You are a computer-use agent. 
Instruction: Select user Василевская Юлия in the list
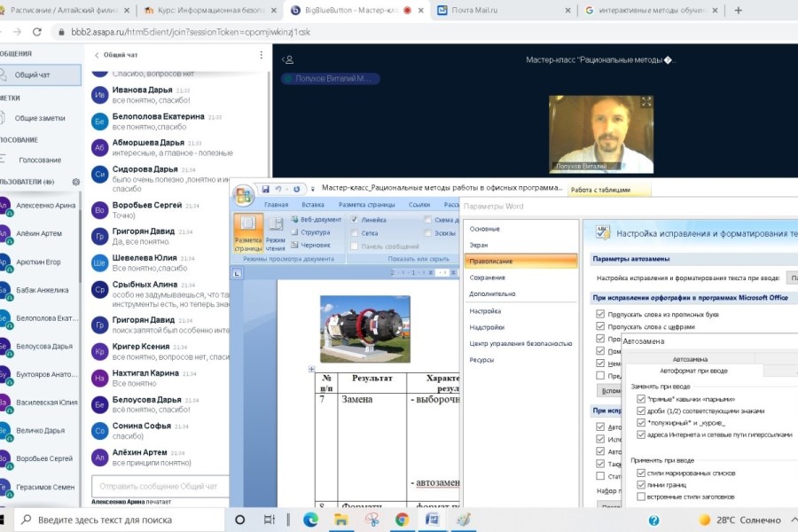click(x=40, y=403)
